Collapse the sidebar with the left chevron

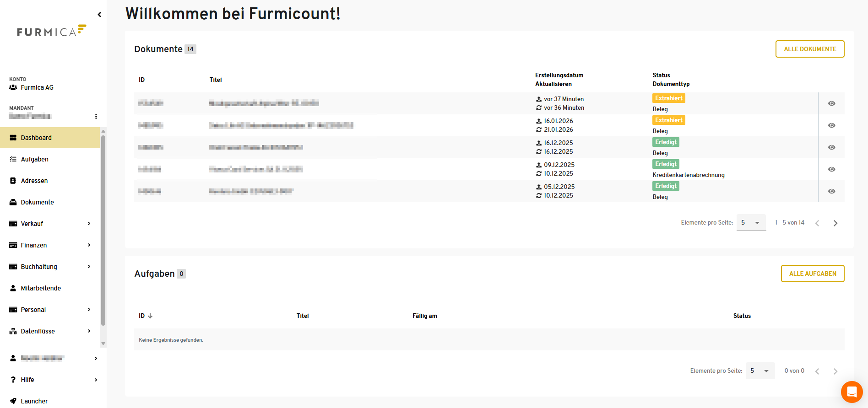[x=99, y=15]
